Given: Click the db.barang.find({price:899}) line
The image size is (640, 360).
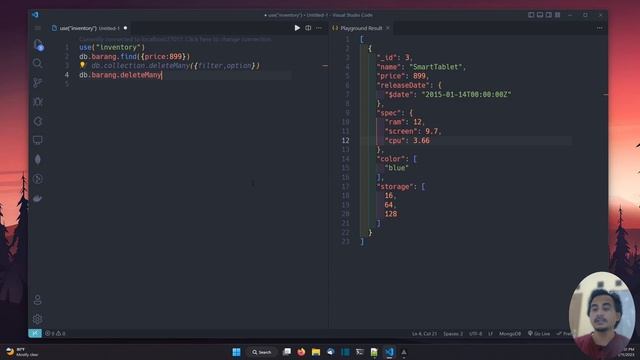Looking at the screenshot, I should click(135, 56).
